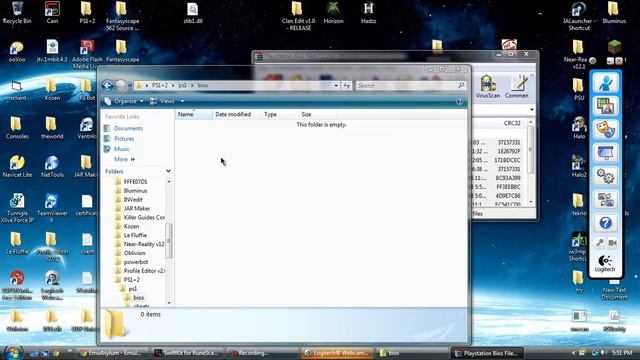Open the Clan Edit v1.0 folder

tap(298, 16)
